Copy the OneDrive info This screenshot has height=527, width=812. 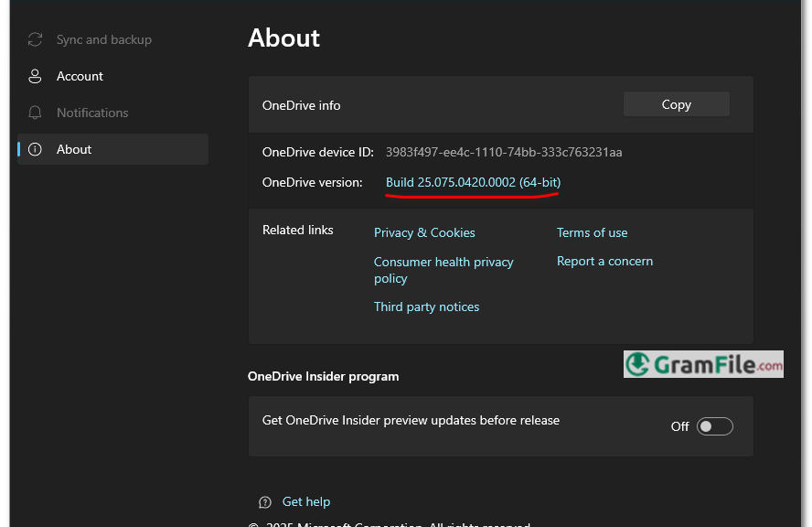point(677,104)
